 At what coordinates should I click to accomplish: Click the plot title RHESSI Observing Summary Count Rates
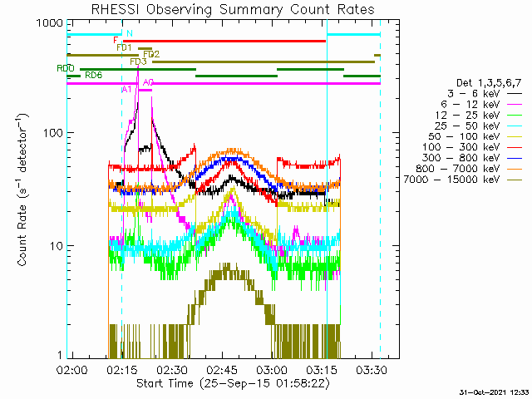tap(233, 9)
